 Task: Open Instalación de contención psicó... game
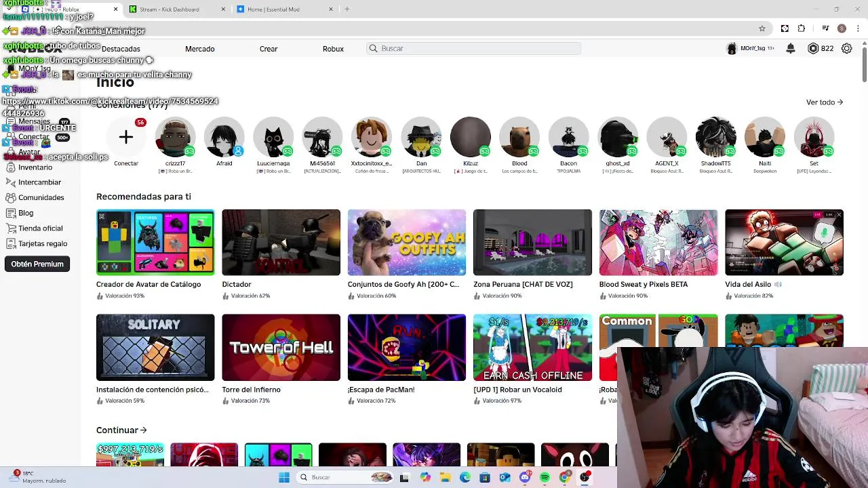tap(155, 348)
